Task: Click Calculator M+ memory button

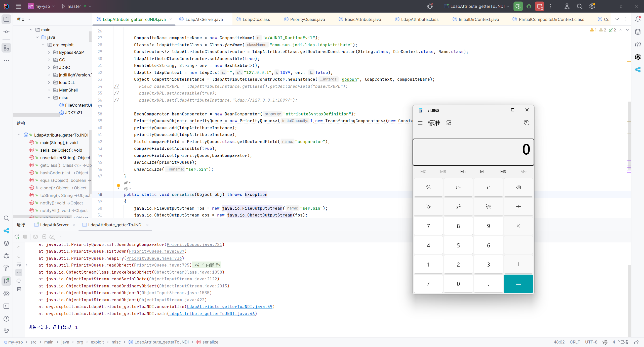Action: pyautogui.click(x=463, y=171)
